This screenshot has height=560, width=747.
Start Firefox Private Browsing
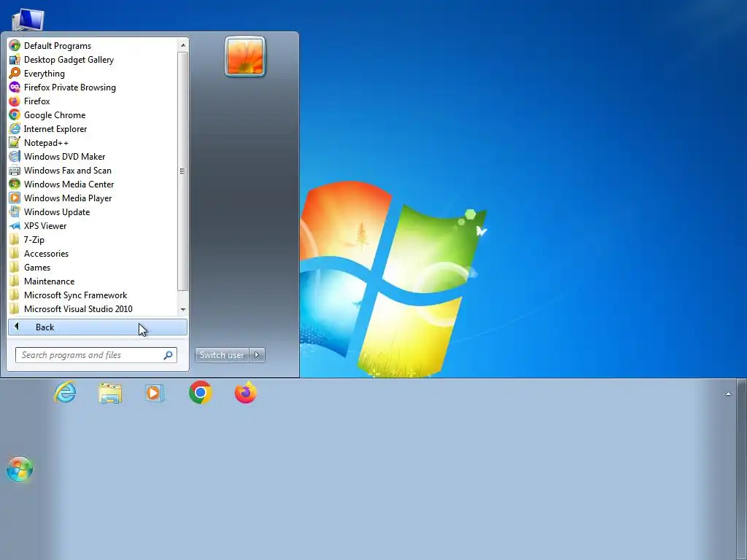tap(92, 87)
